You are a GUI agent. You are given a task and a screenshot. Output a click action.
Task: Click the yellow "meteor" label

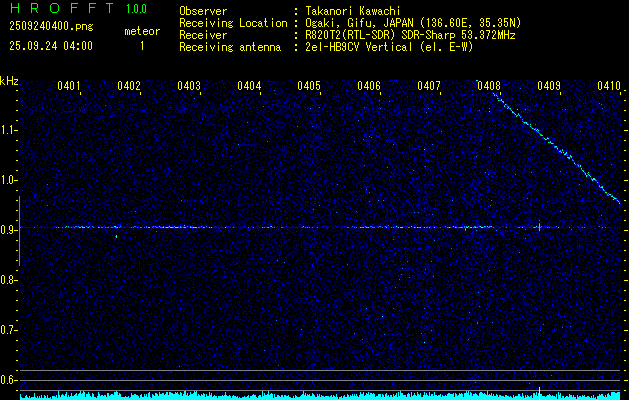tap(142, 31)
